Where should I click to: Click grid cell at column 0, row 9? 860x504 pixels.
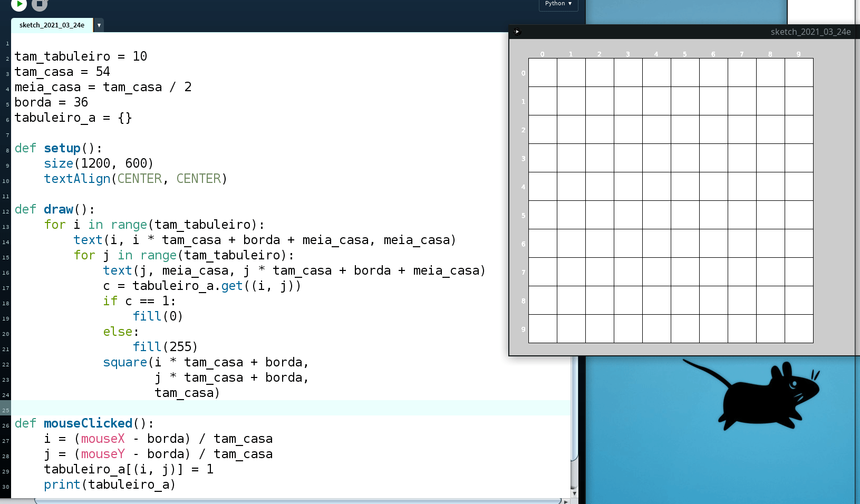tap(543, 329)
